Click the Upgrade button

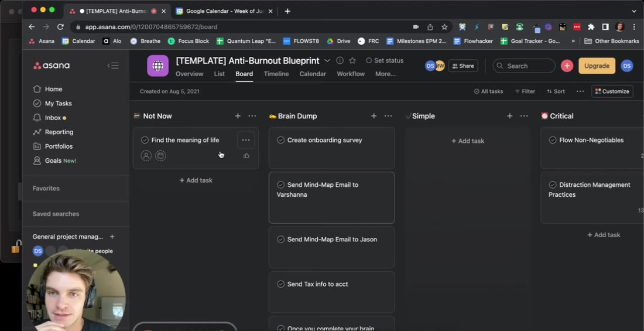click(597, 66)
